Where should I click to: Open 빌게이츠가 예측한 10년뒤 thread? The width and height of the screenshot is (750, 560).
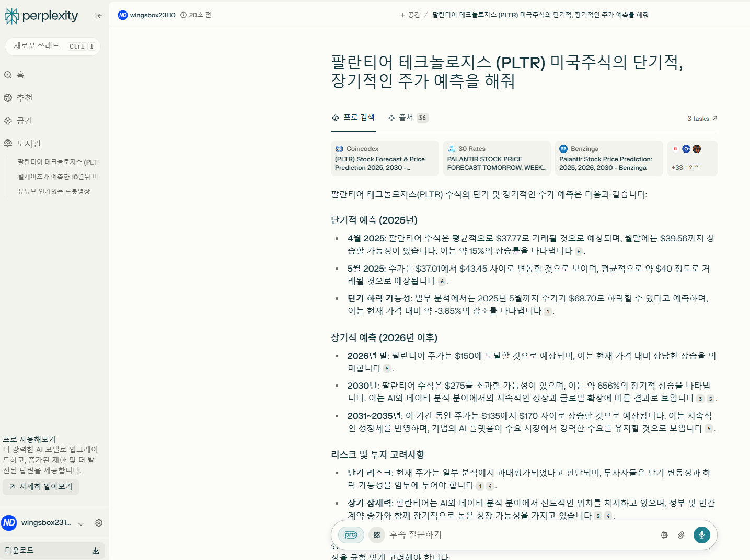58,177
